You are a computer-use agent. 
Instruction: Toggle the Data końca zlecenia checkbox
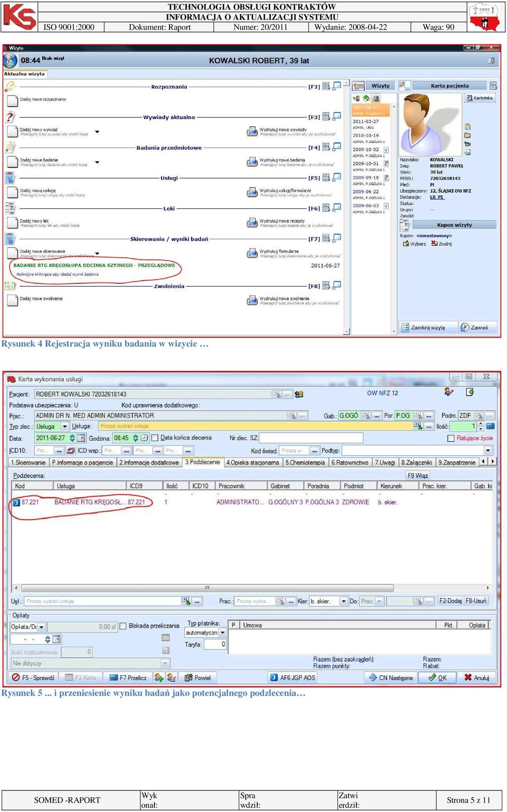tap(155, 437)
